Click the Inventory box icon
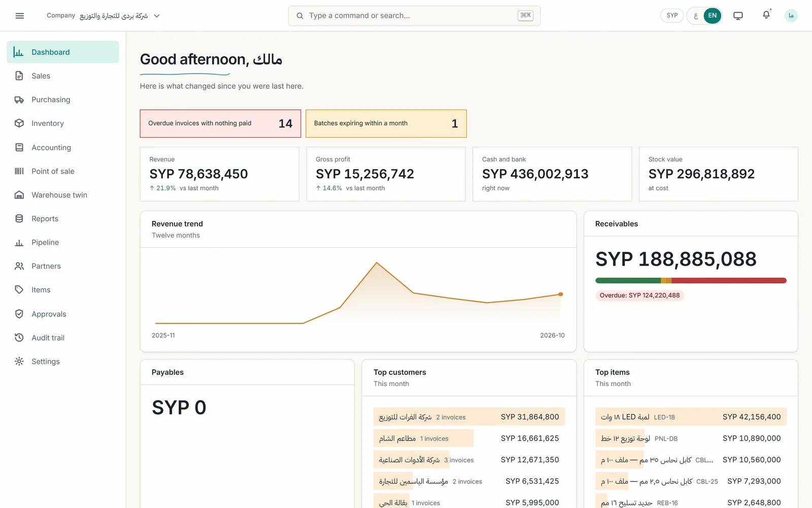The height and width of the screenshot is (508, 812). 19,123
